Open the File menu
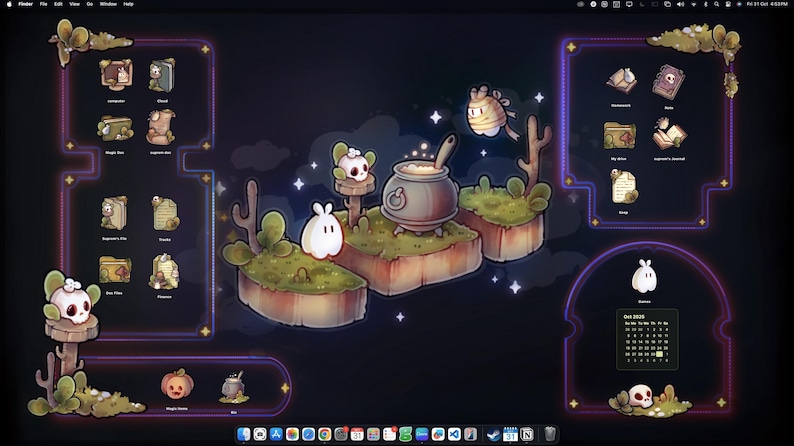Image resolution: width=794 pixels, height=446 pixels. 44,4
